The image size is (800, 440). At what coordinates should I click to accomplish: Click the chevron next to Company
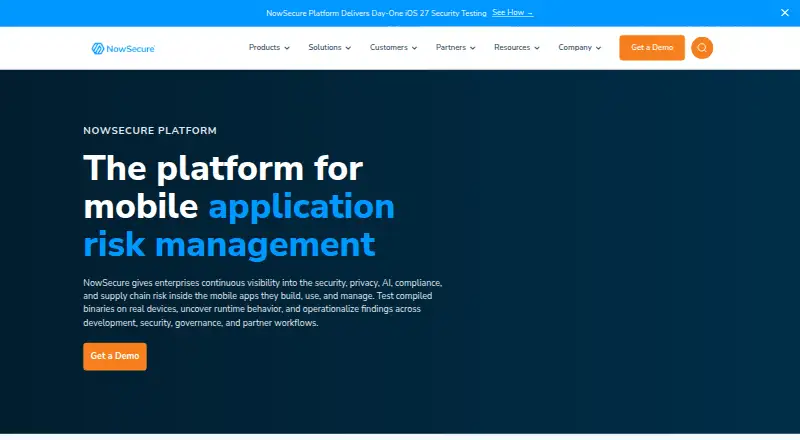(x=598, y=48)
